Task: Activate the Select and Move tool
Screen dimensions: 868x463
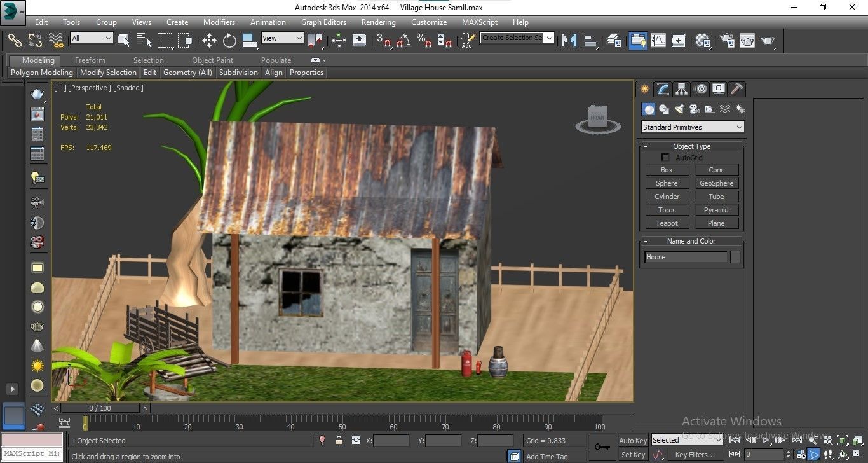Action: click(210, 40)
